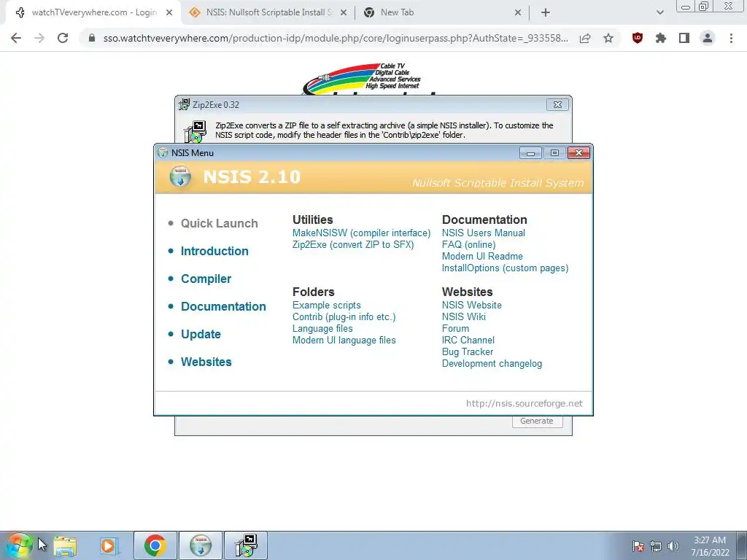Expand the tab search chevron
This screenshot has width=747, height=560.
[659, 12]
